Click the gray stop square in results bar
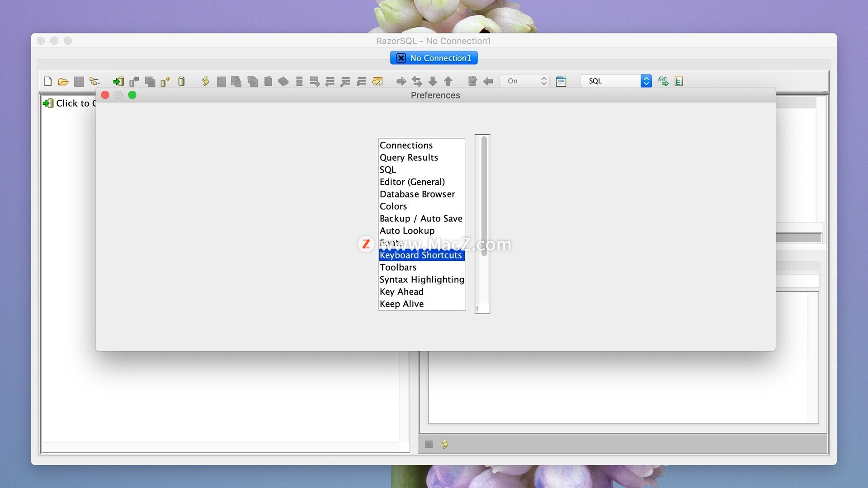The width and height of the screenshot is (868, 488). coord(429,444)
